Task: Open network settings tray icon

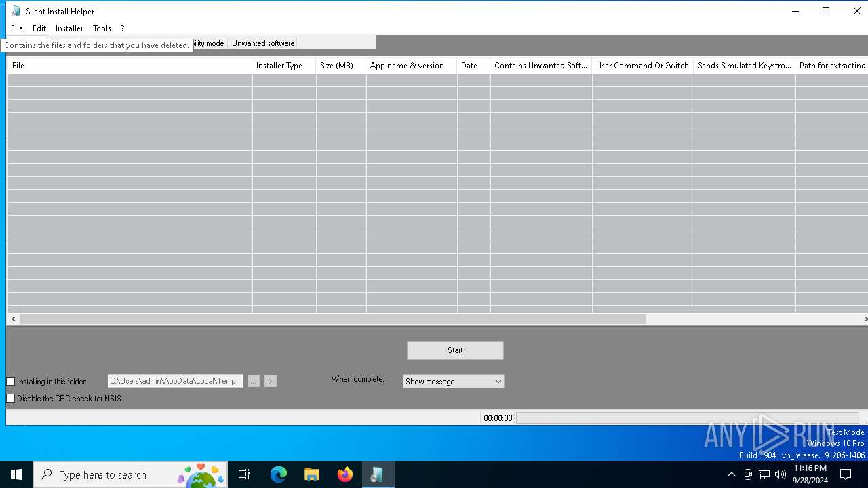Action: coord(764,474)
